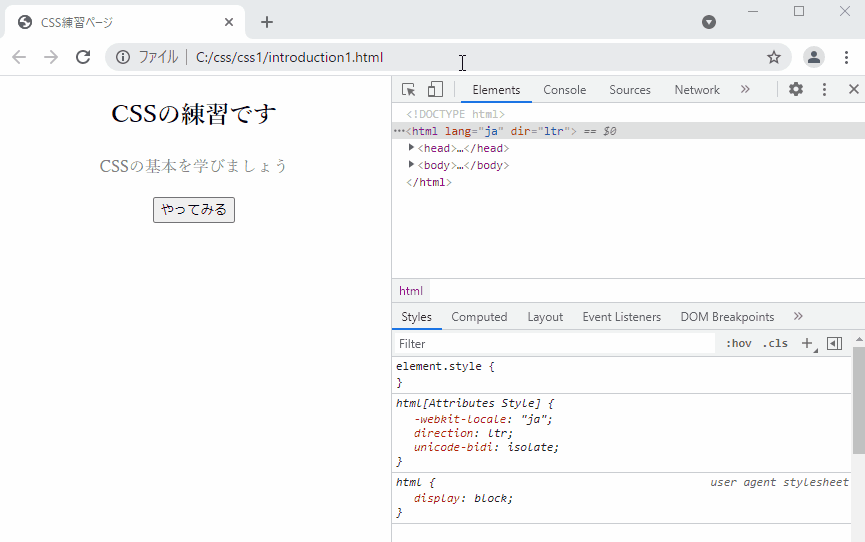Expand the head element node

point(411,147)
